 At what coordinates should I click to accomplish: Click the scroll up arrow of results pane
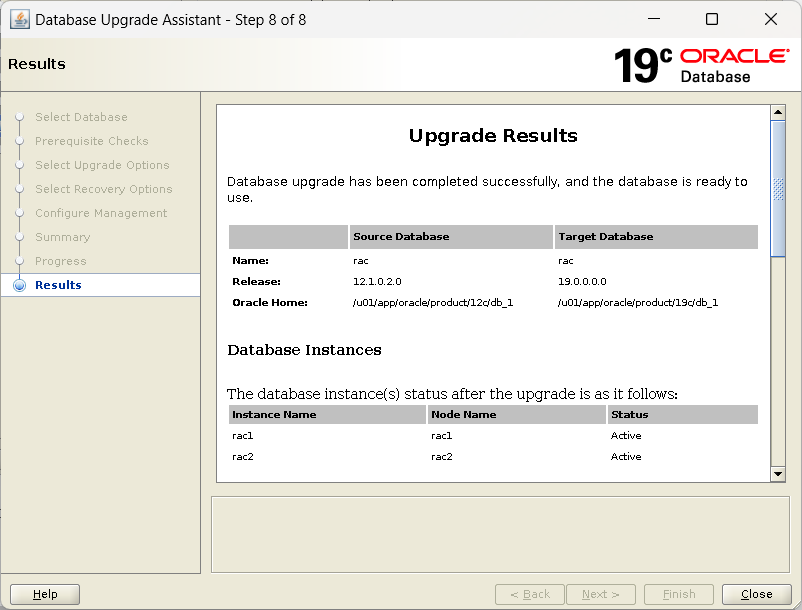(x=777, y=112)
